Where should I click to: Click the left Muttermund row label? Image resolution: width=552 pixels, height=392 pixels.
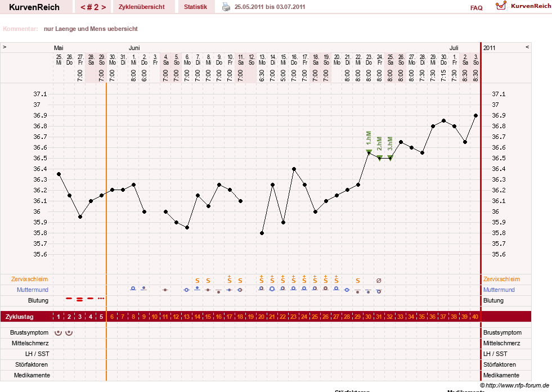pos(33,290)
